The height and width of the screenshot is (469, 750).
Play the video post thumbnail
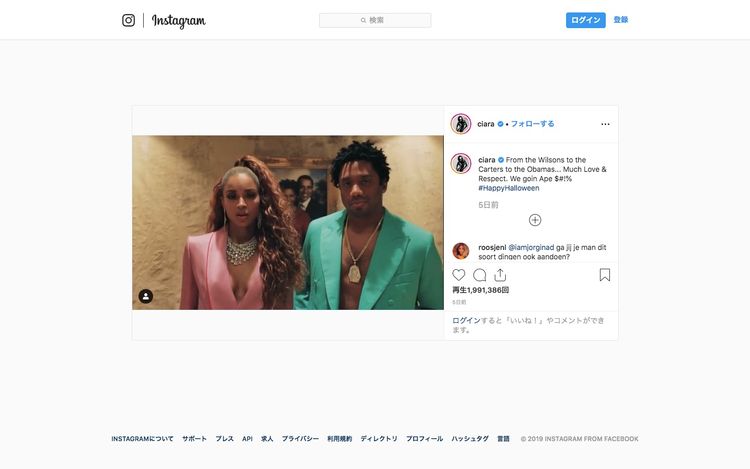coord(288,222)
